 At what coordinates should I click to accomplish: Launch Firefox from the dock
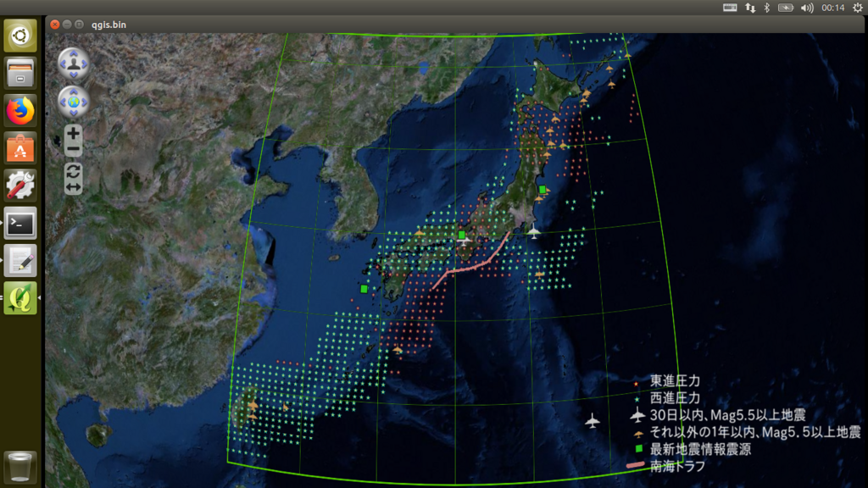20,111
